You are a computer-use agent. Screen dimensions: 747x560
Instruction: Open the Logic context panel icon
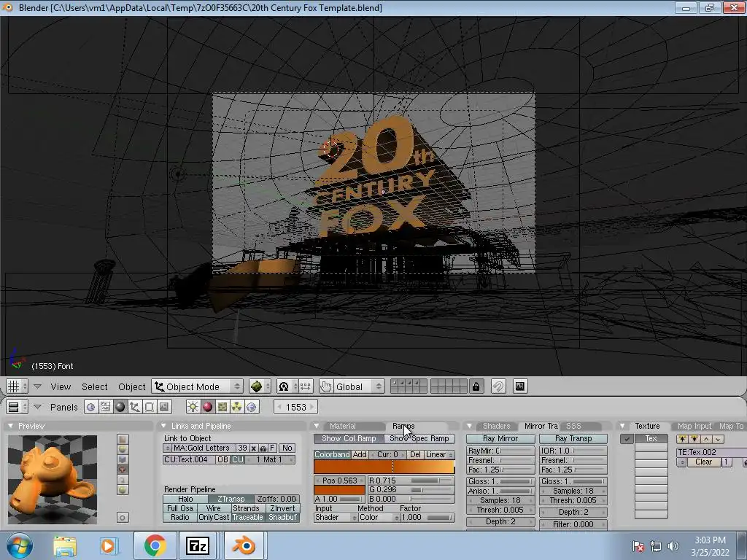[x=90, y=407]
